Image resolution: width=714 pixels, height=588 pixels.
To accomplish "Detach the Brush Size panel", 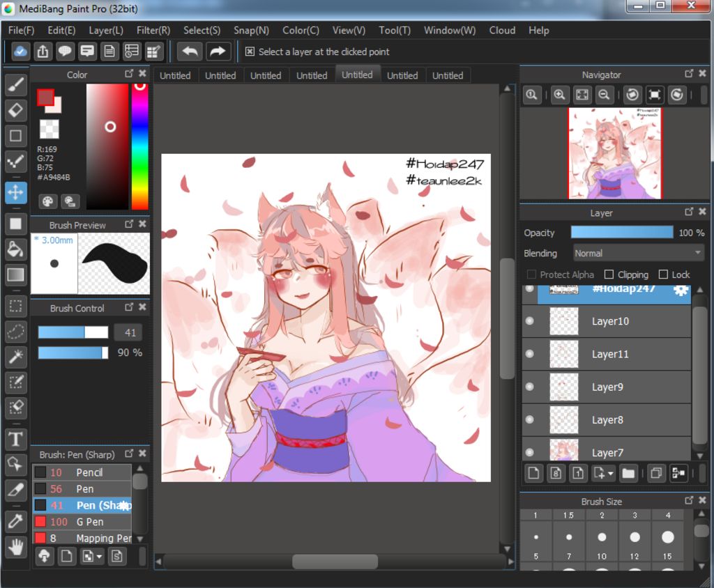I will pos(689,500).
